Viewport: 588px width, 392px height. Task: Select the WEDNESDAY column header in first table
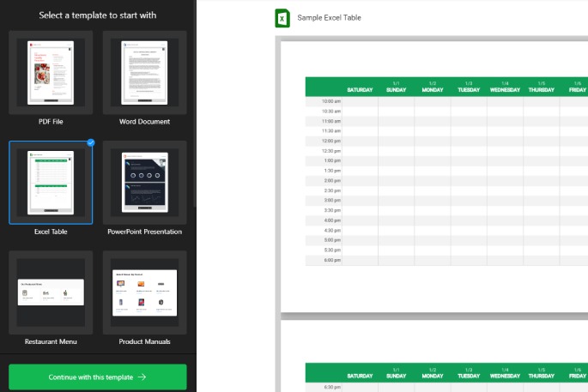pos(505,89)
